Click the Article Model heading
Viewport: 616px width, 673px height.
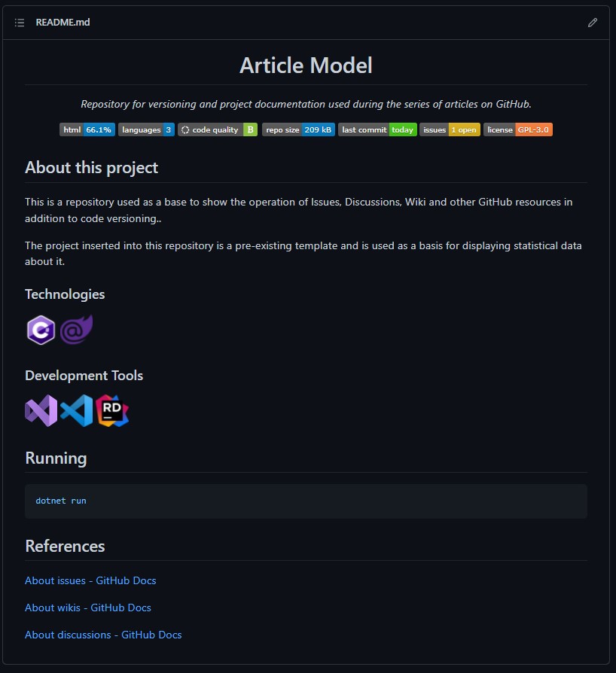(x=306, y=65)
